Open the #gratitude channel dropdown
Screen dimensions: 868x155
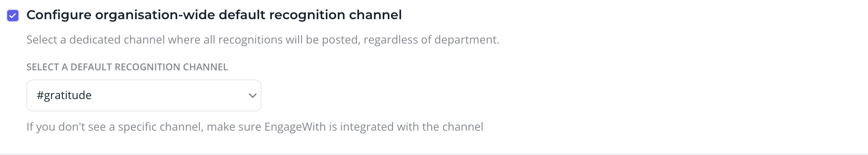pos(144,95)
